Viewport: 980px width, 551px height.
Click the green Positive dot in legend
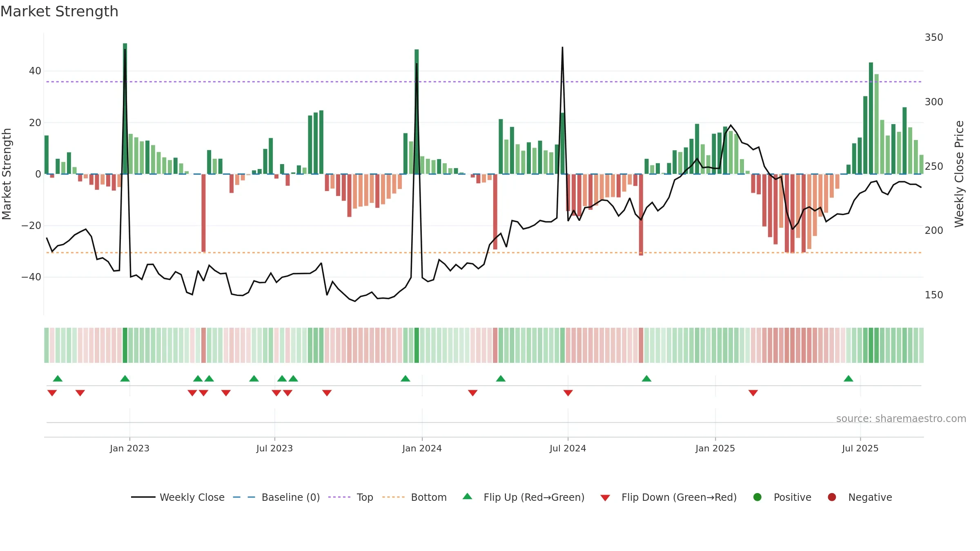click(x=757, y=497)
